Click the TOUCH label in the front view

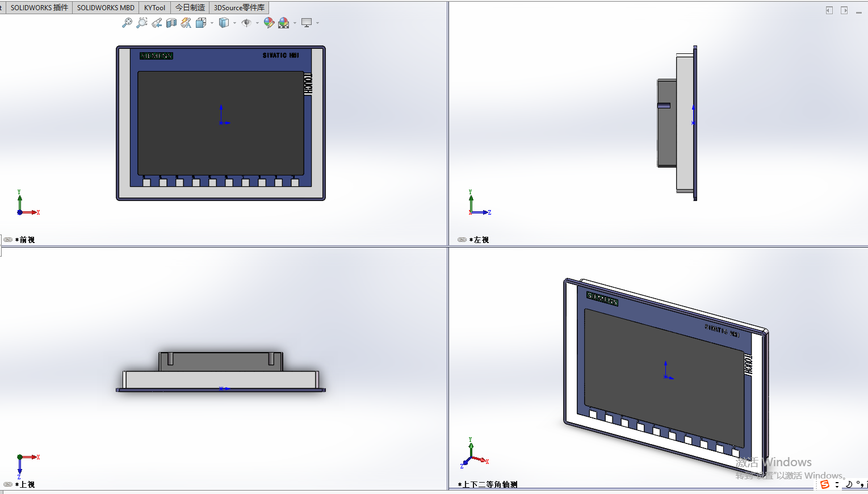coord(308,83)
